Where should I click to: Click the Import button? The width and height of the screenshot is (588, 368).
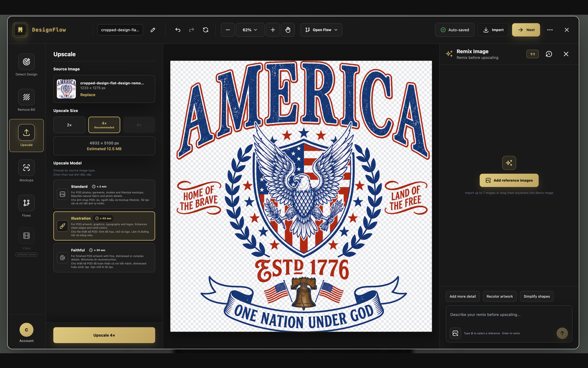click(x=493, y=30)
